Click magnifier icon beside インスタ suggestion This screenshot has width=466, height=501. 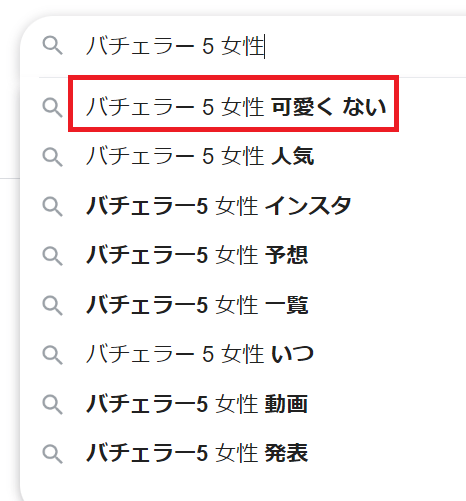tap(52, 206)
